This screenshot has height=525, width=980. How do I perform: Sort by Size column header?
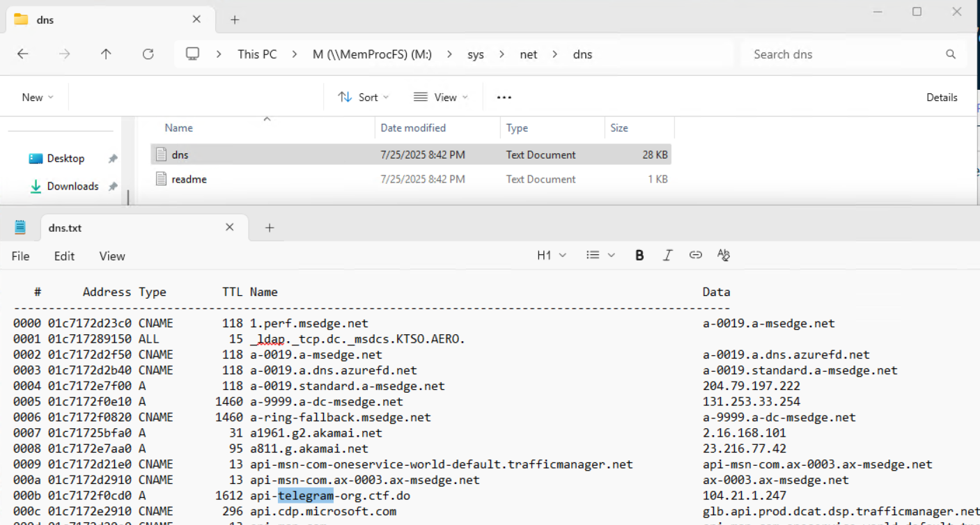(x=619, y=128)
